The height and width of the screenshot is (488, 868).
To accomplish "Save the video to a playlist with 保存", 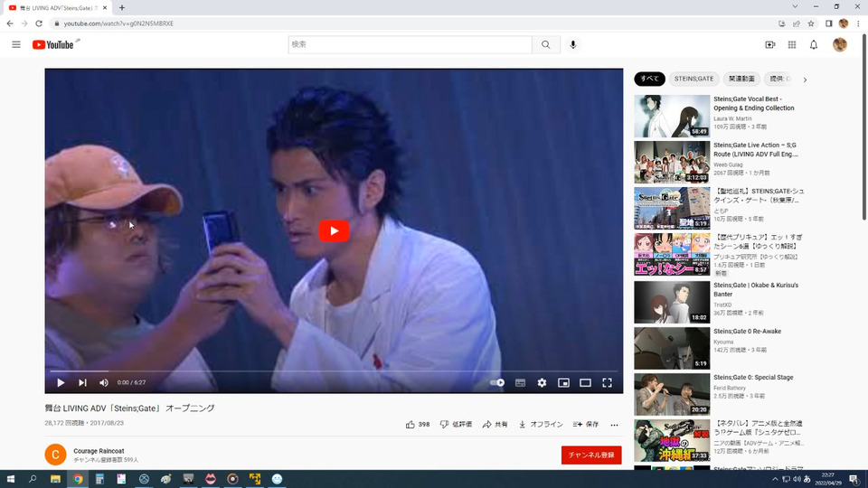I will 586,425.
